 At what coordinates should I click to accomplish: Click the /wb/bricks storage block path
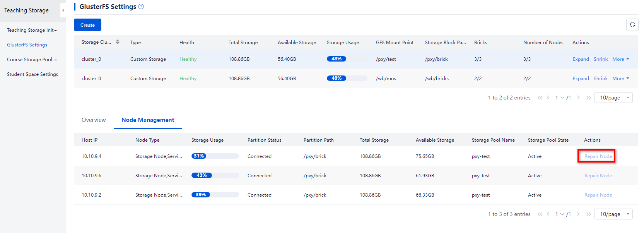click(x=437, y=79)
